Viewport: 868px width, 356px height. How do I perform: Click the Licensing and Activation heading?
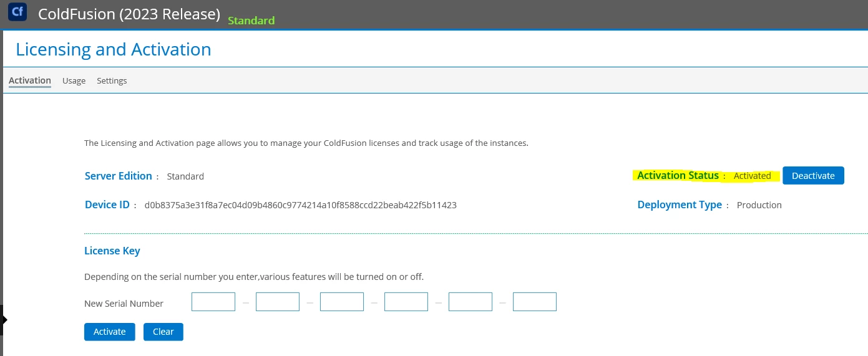[114, 49]
